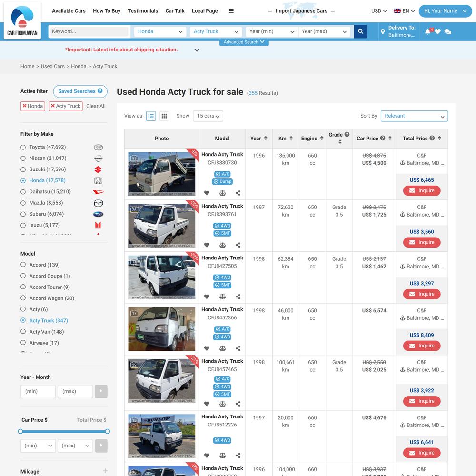Favorite the CFJ8393761 truck heart icon
Screen dimensions: 476x476
click(x=207, y=245)
